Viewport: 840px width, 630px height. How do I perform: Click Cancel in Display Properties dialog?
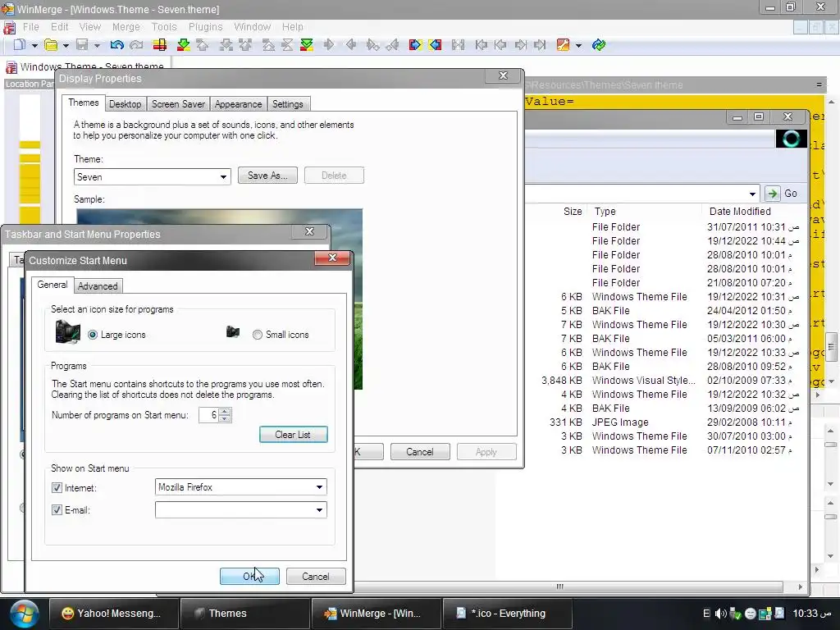419,452
